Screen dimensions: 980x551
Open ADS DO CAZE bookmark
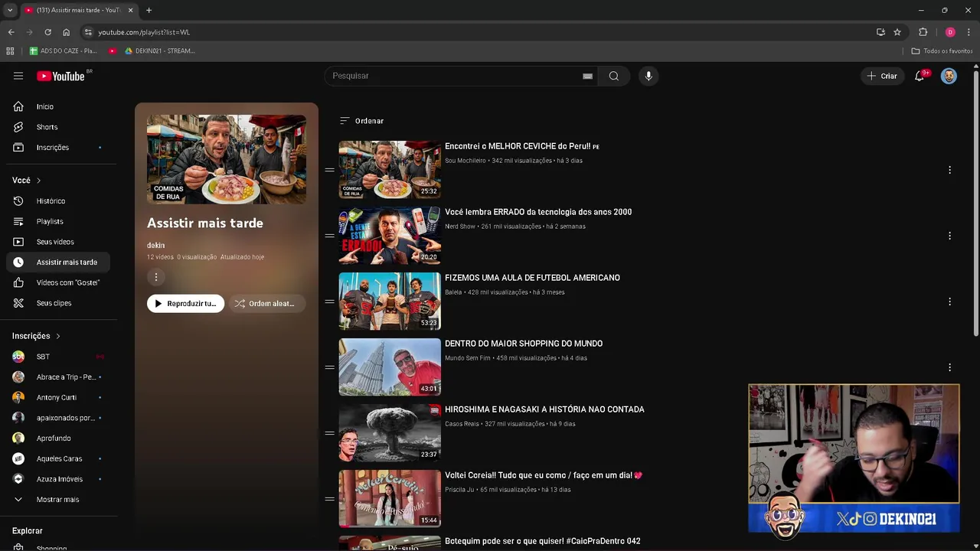(63, 51)
